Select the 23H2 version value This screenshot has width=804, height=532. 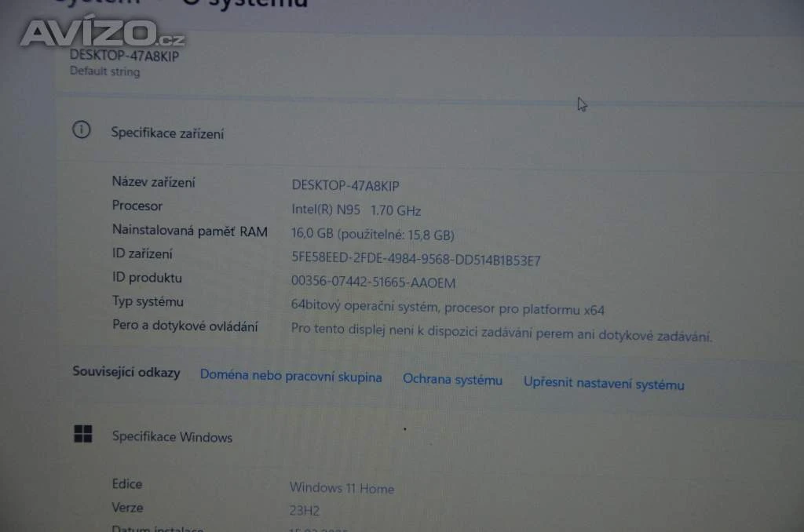point(305,511)
